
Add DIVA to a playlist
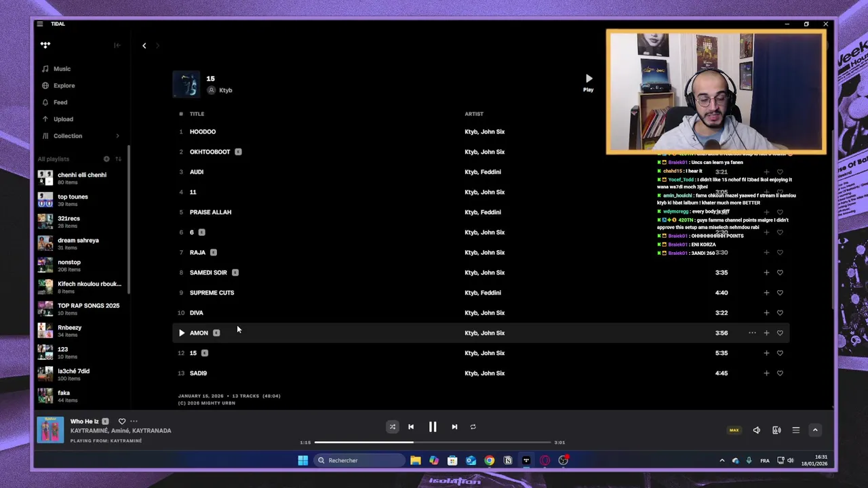[x=766, y=312]
